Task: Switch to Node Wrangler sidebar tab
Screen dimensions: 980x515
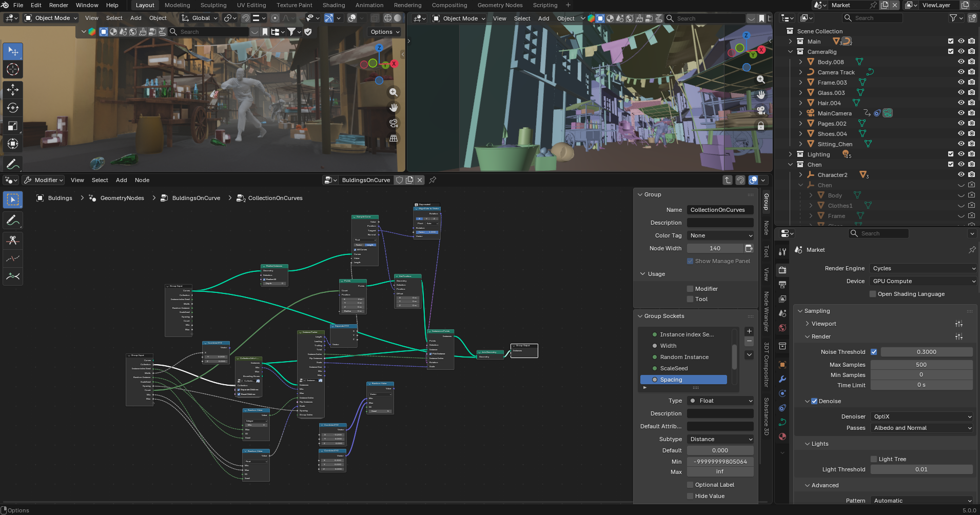Action: click(x=766, y=311)
